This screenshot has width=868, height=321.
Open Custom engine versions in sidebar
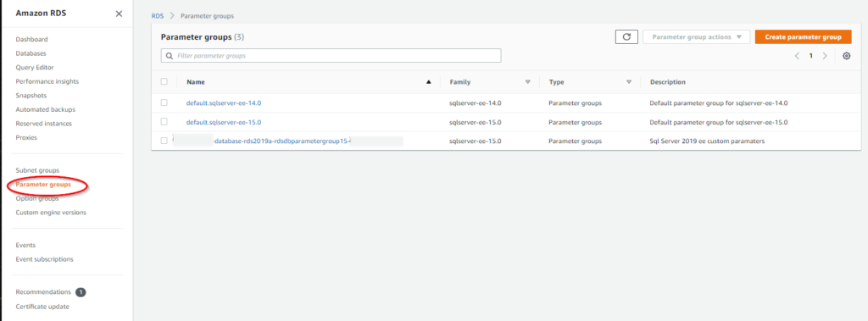pyautogui.click(x=51, y=212)
